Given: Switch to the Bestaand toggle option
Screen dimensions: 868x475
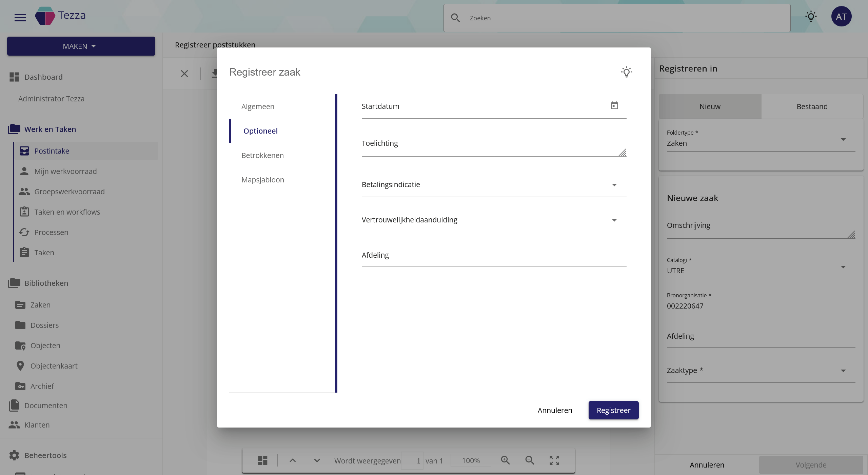Looking at the screenshot, I should pyautogui.click(x=812, y=106).
